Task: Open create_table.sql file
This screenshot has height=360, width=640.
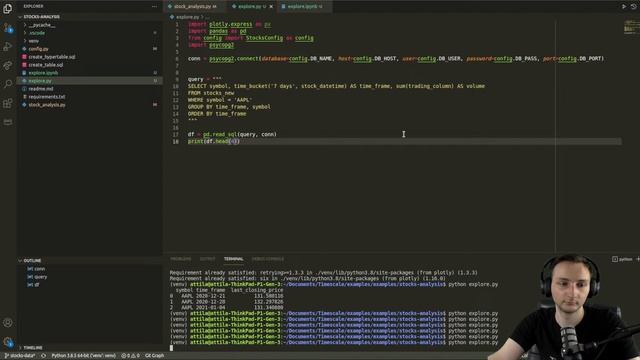Action: point(89,65)
